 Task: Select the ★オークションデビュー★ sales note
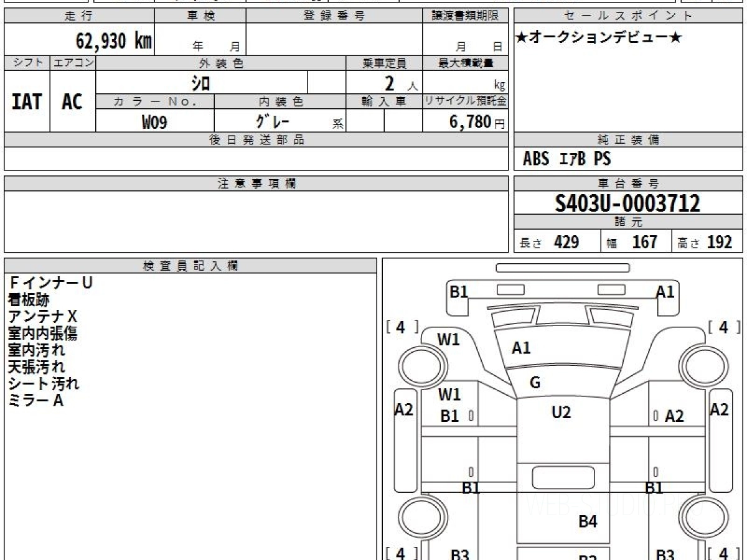599,38
